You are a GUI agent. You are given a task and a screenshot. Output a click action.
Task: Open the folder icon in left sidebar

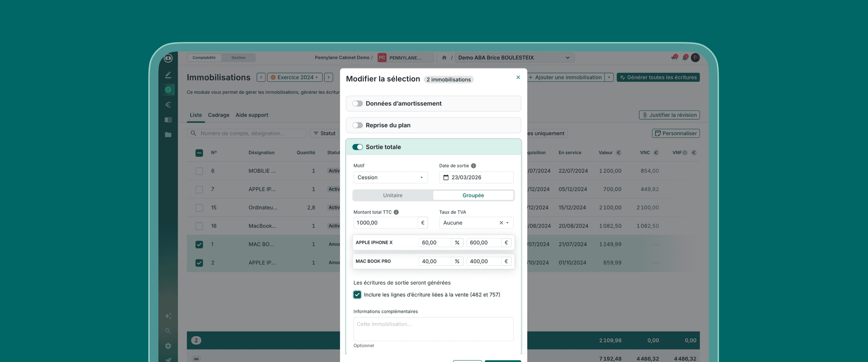click(x=168, y=135)
